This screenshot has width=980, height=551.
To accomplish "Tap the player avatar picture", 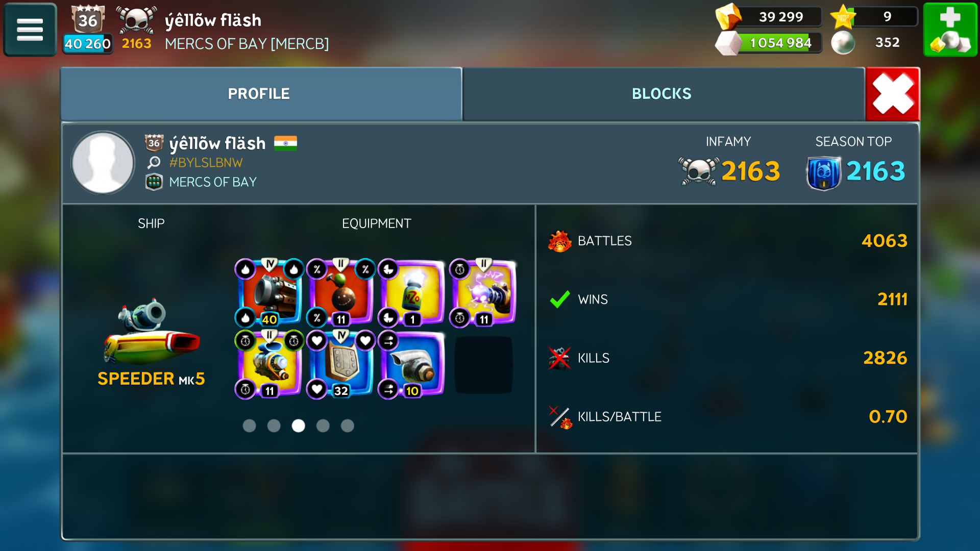I will point(103,163).
